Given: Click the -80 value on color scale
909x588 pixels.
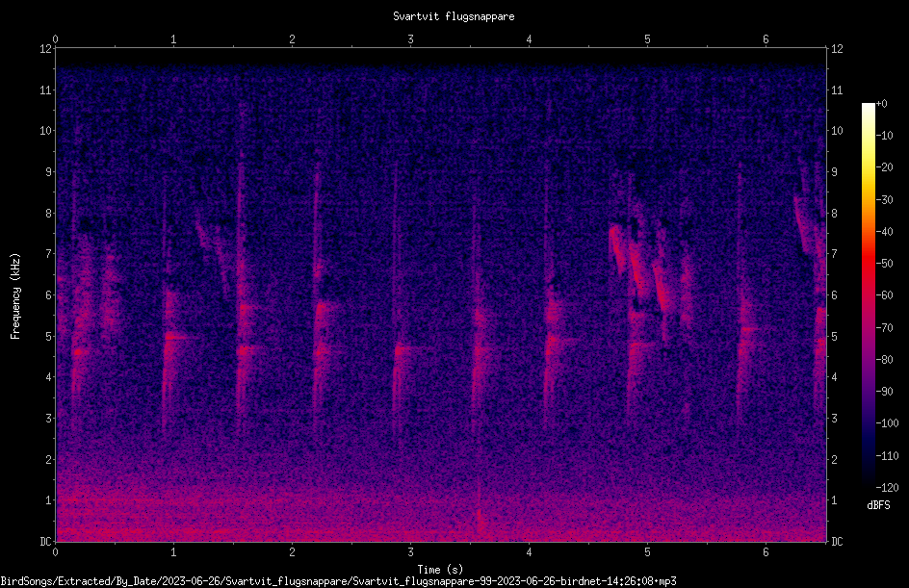Looking at the screenshot, I should [x=884, y=359].
